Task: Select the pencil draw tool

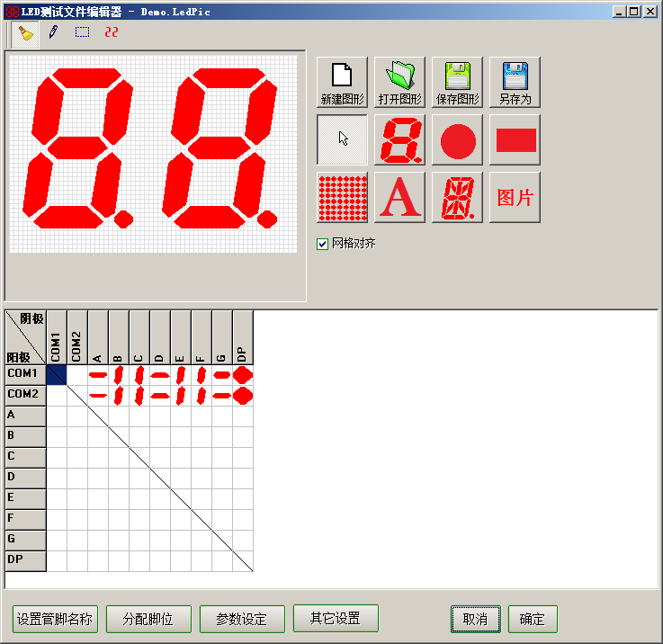Action: tap(53, 32)
